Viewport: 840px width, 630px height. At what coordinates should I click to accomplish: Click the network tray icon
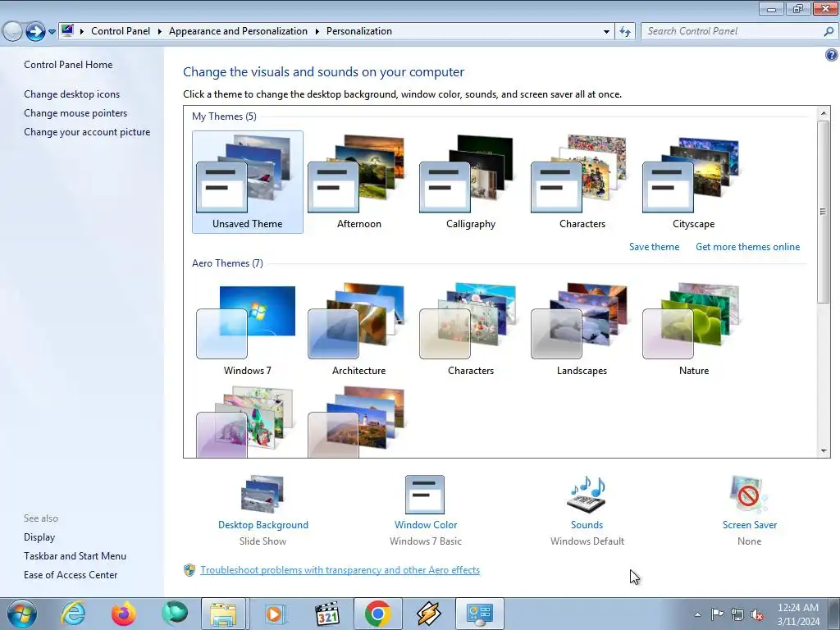pyautogui.click(x=737, y=614)
